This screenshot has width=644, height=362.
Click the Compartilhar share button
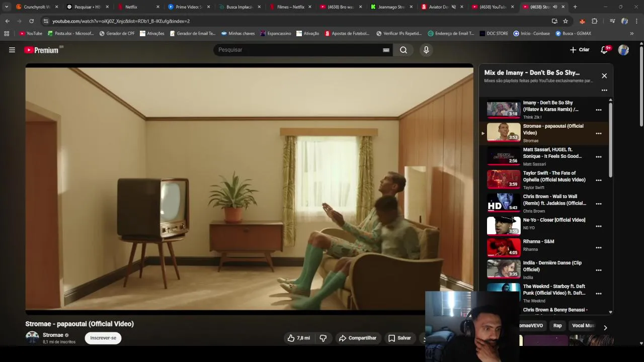358,338
